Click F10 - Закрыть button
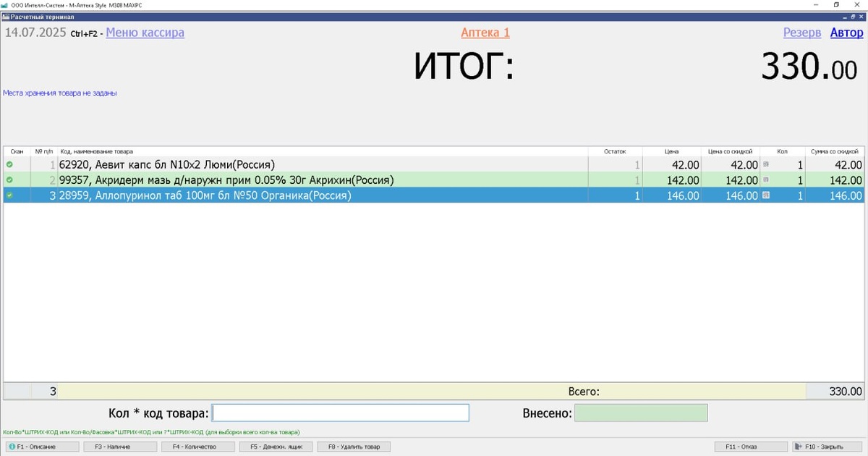This screenshot has height=456, width=868. (x=827, y=447)
